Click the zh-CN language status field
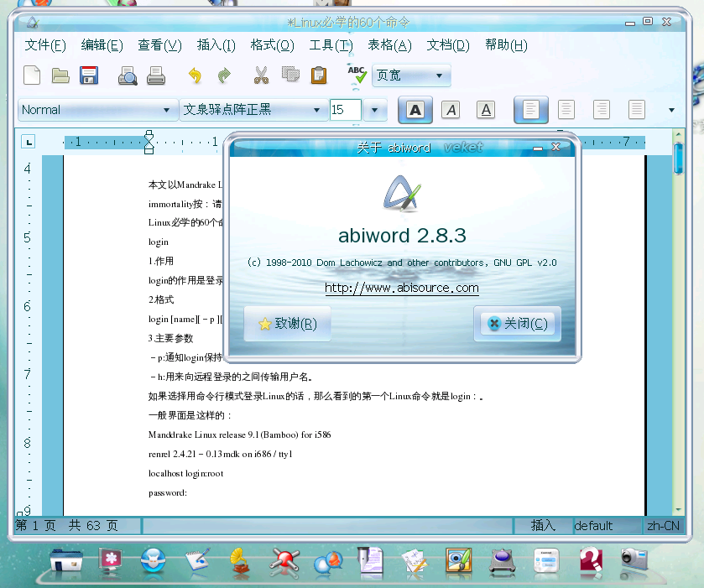Image resolution: width=704 pixels, height=588 pixels. 663,526
